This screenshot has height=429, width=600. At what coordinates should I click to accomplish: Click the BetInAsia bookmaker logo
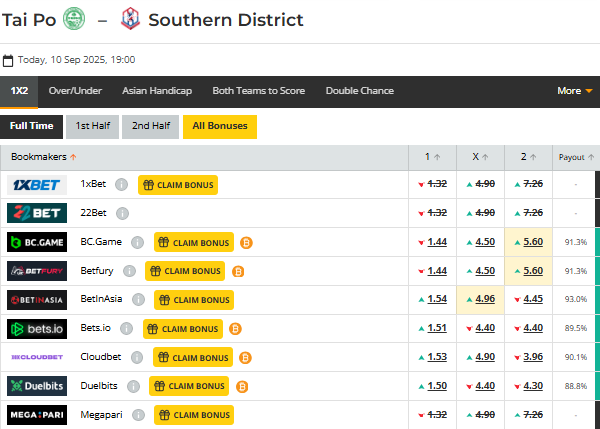tap(37, 300)
